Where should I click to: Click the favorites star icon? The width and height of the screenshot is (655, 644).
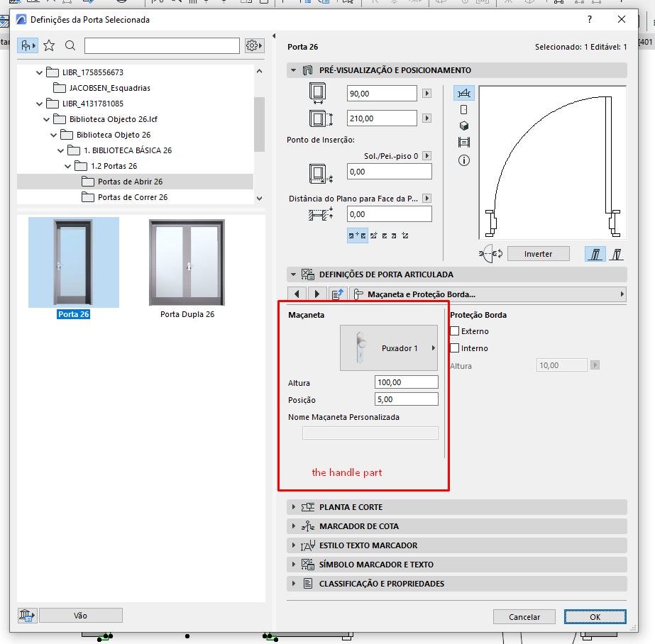click(x=48, y=45)
